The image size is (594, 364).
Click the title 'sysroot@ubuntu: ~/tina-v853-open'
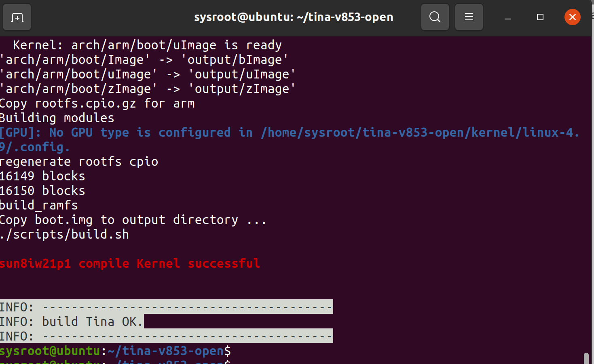coord(294,17)
